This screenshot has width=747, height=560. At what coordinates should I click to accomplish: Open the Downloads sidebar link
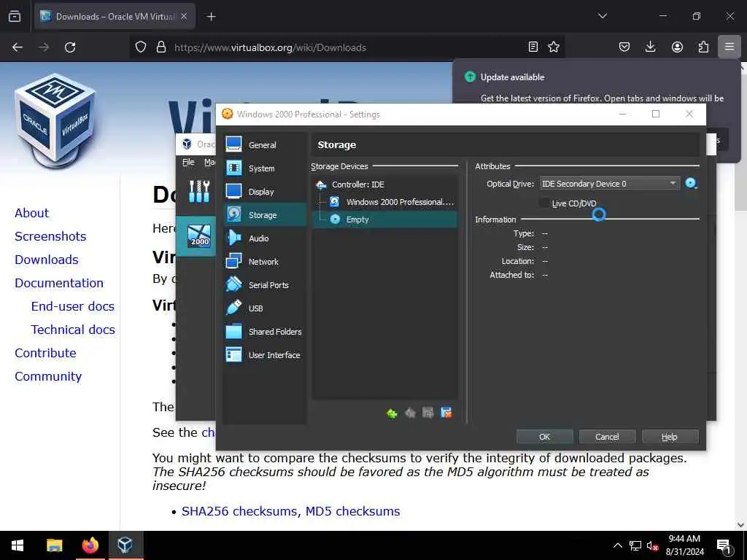click(46, 260)
